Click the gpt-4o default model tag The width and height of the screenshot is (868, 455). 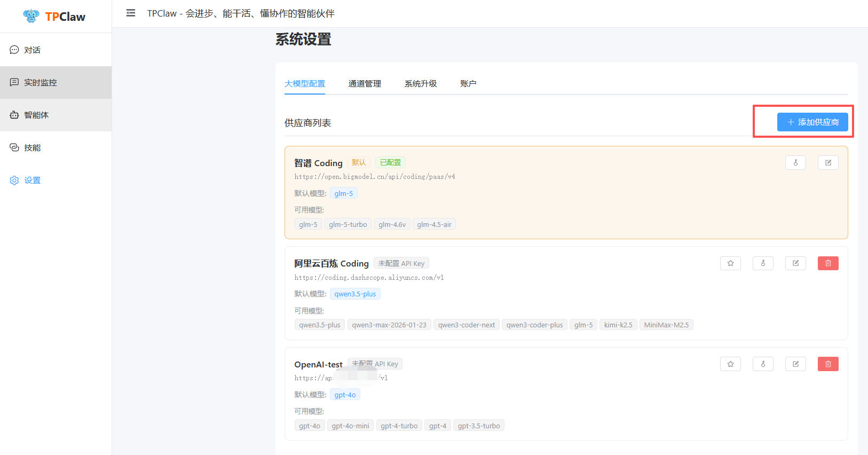tap(345, 395)
